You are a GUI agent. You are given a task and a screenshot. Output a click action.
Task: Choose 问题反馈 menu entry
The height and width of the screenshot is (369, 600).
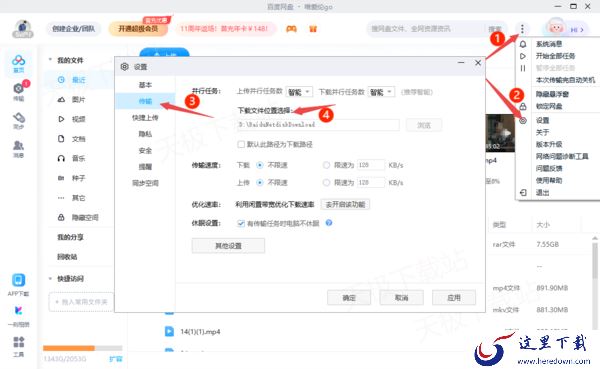[x=549, y=168]
